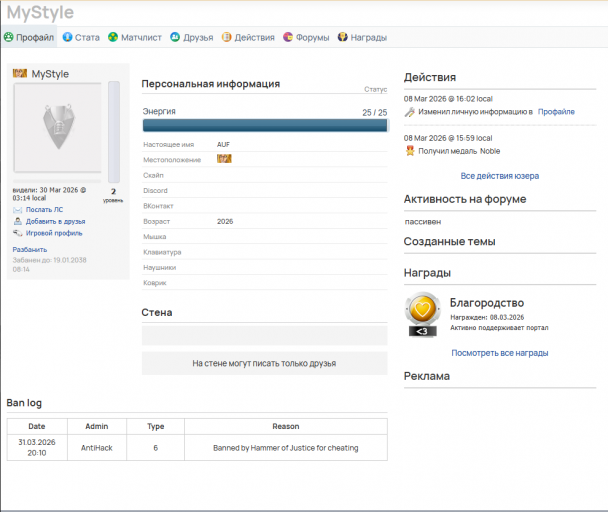Click the Reason column header
Image resolution: width=608 pixels, height=512 pixels.
[x=286, y=426]
